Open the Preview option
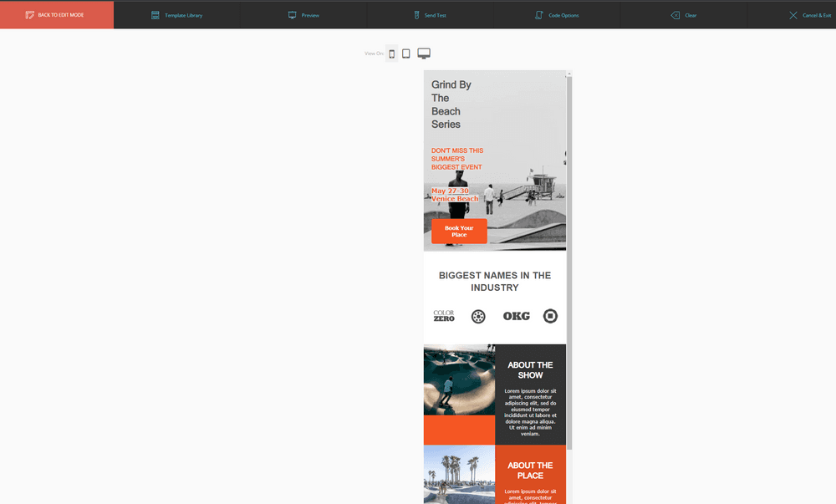 click(304, 15)
